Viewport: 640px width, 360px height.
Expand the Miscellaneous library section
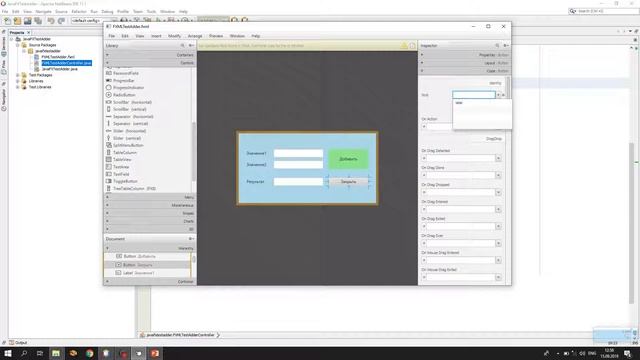150,205
